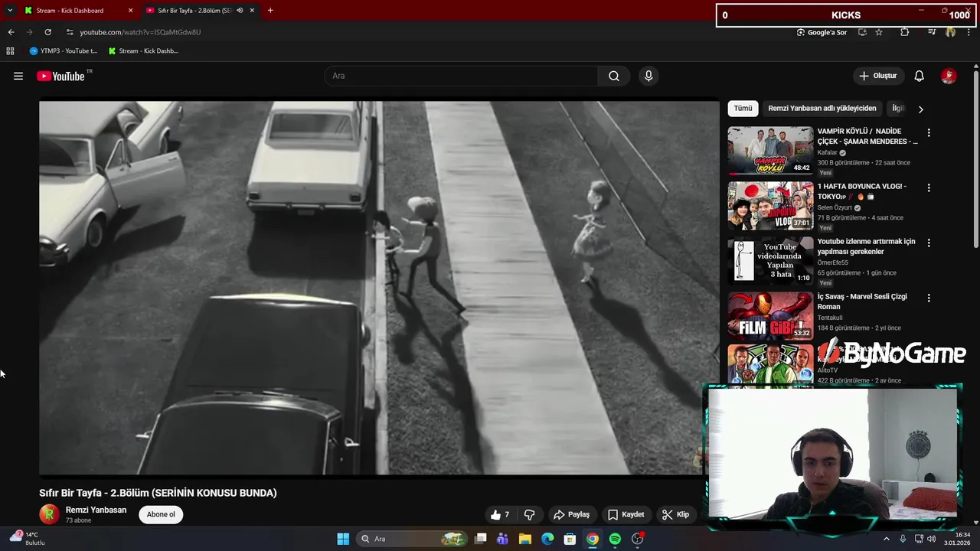Click the Kafalar channel name
980x551 pixels.
tap(828, 152)
